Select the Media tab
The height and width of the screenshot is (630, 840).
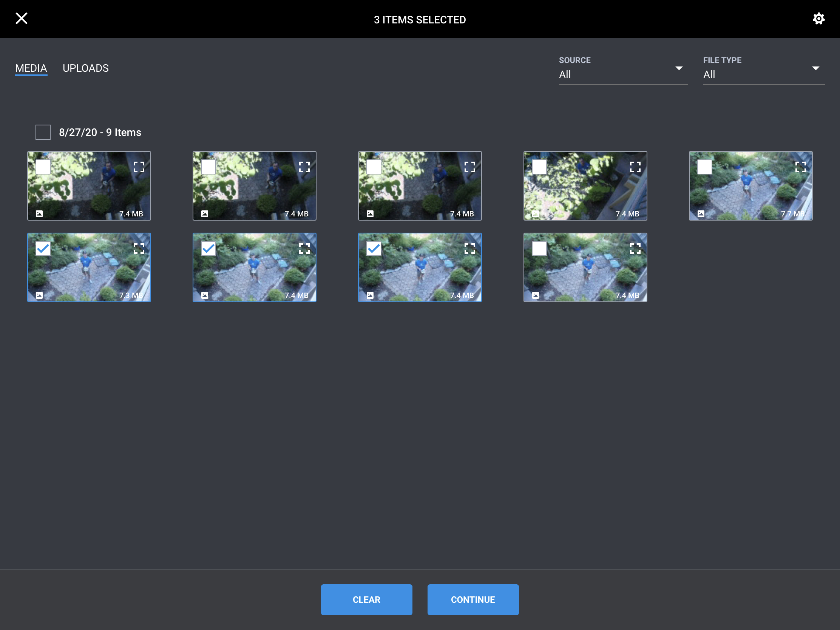[x=31, y=68]
